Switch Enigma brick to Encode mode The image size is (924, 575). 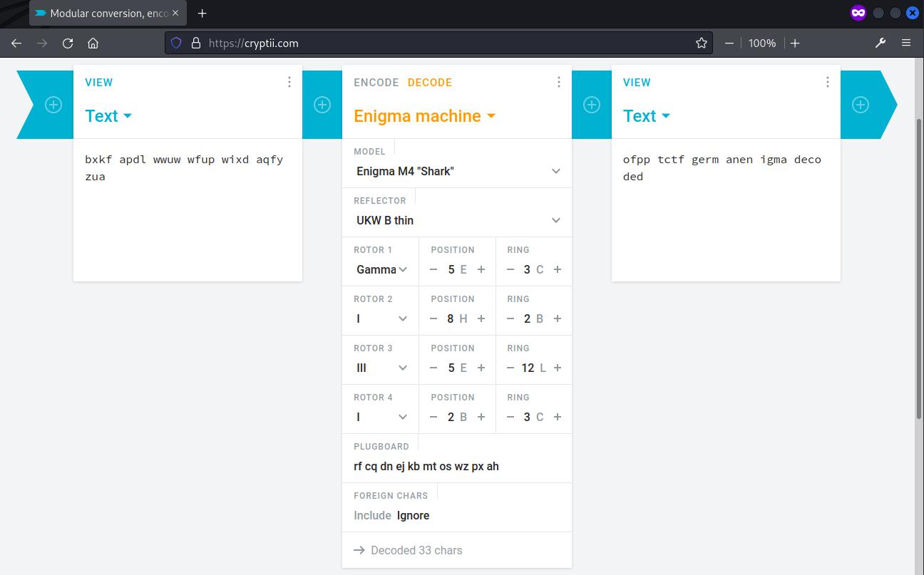click(x=376, y=82)
